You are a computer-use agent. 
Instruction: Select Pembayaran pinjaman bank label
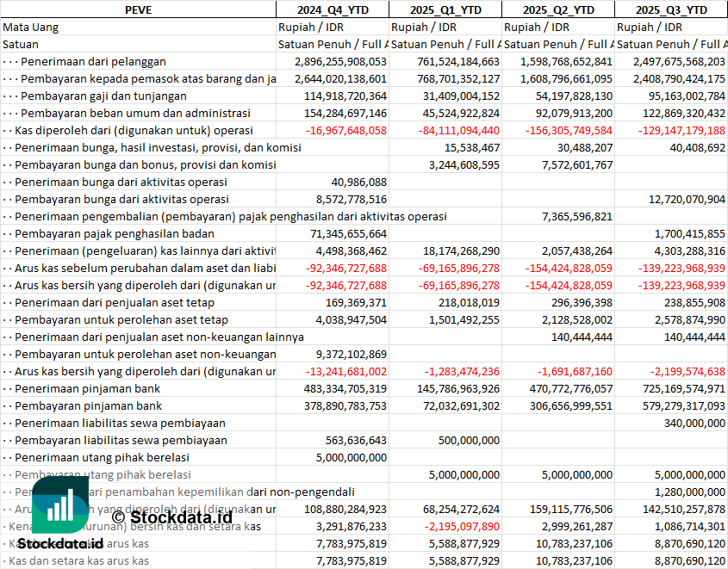(88, 405)
